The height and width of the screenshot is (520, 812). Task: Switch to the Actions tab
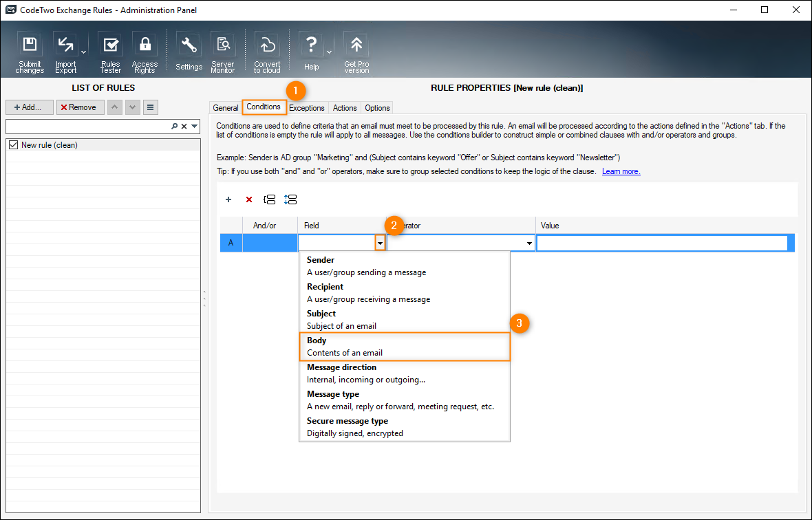[344, 107]
